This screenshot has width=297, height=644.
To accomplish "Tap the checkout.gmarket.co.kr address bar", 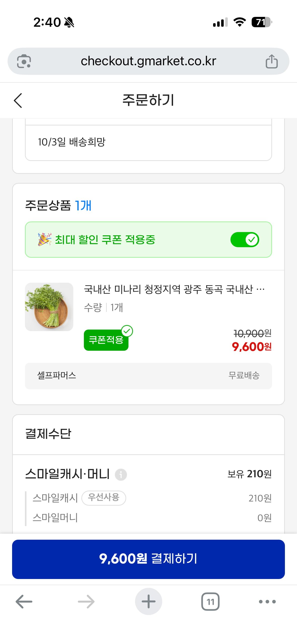I will [x=148, y=61].
